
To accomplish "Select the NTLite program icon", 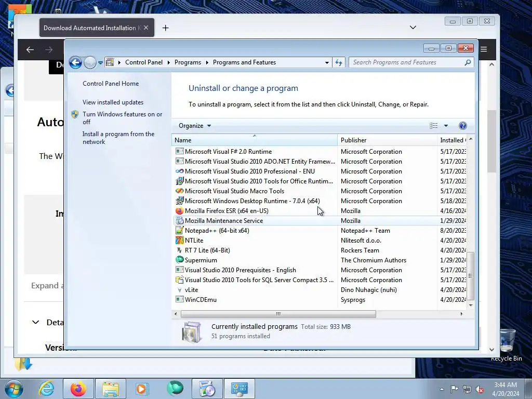I will pos(179,240).
